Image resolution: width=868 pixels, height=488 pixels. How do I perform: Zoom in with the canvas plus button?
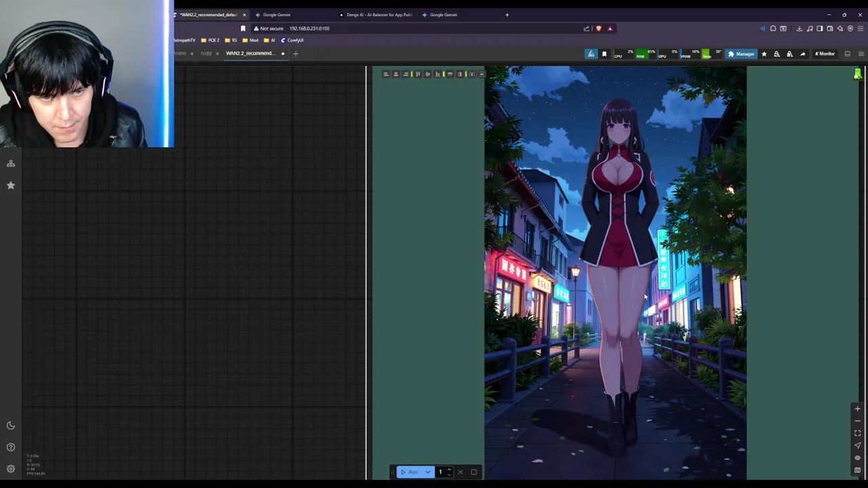tap(857, 409)
